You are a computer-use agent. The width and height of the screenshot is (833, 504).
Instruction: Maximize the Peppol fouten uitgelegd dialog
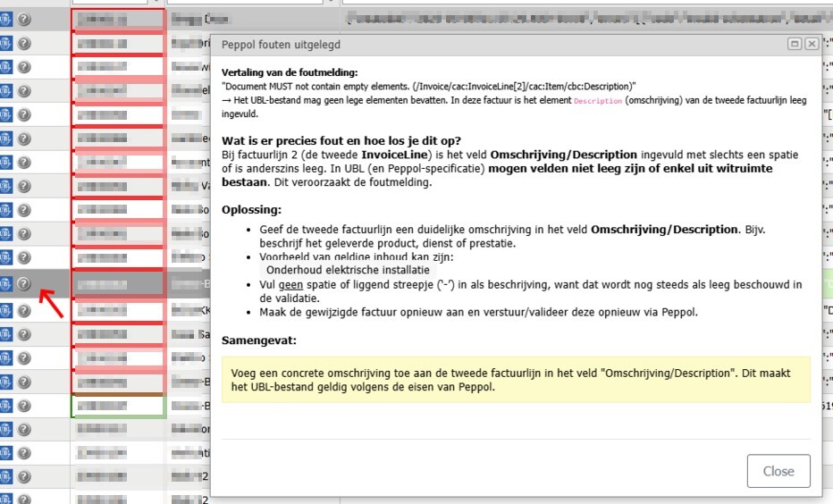click(795, 44)
